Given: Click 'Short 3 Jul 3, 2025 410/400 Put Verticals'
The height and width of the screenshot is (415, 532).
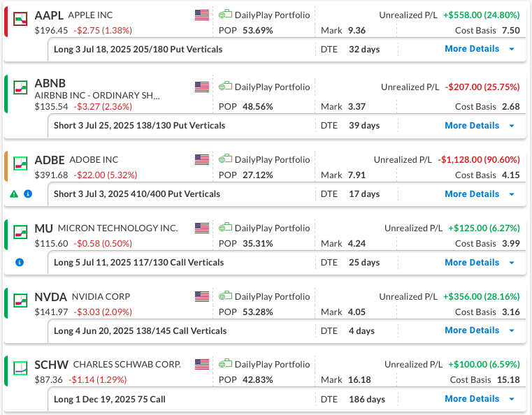Looking at the screenshot, I should click(x=137, y=194).
